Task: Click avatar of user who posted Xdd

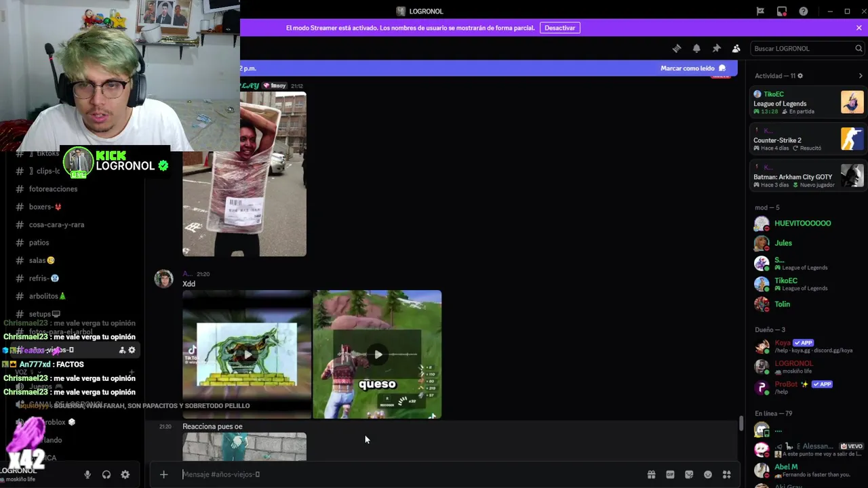Action: coord(163,279)
